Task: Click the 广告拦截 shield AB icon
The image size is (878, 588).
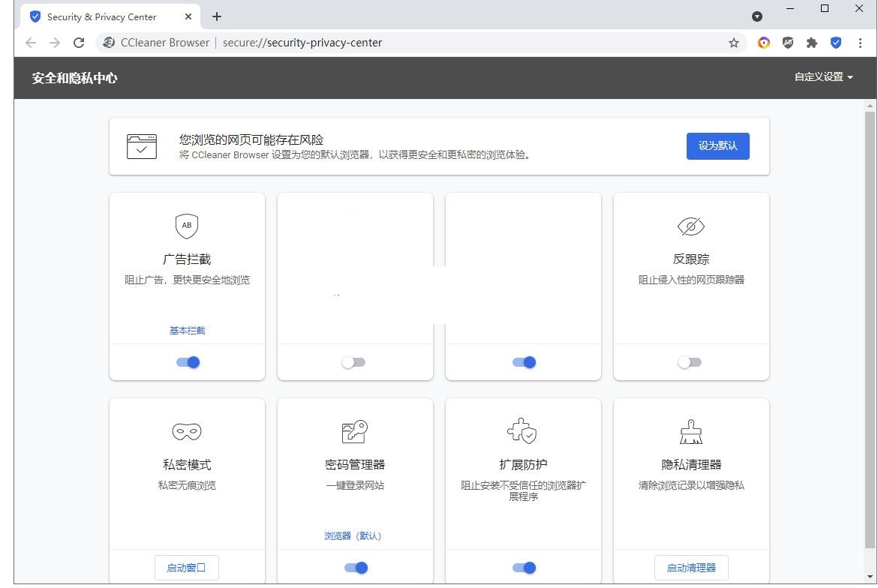Action: click(186, 226)
